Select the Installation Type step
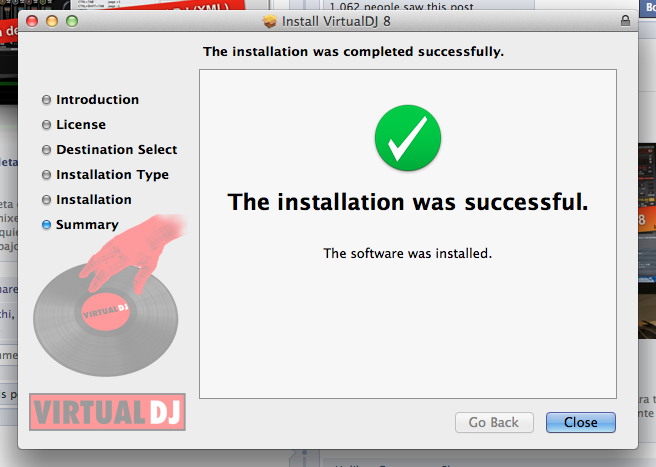 113,174
